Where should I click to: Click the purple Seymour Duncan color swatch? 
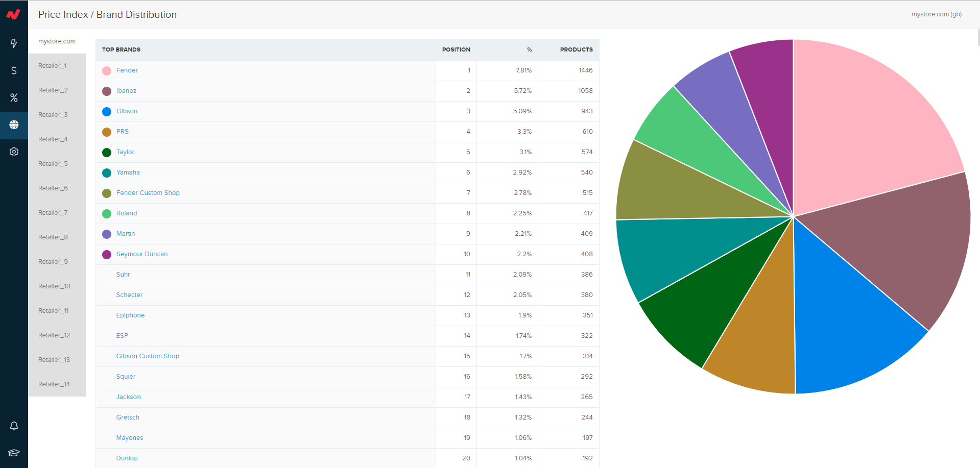coord(107,255)
